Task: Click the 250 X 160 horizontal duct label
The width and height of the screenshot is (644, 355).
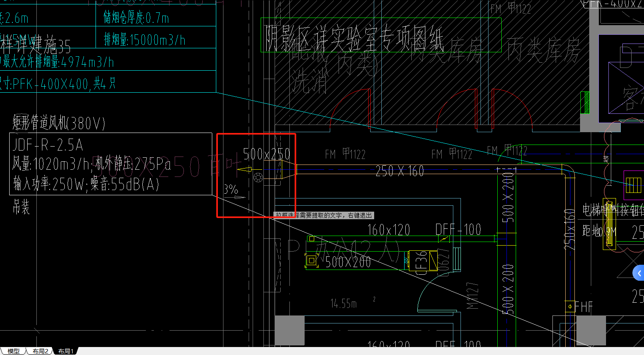Action: click(400, 171)
